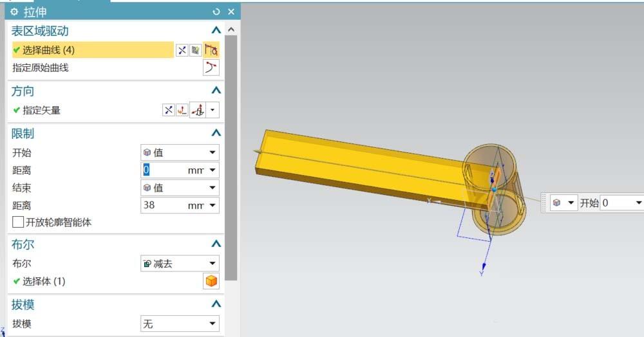Click the cube icon in the floating 开始 box
Screen dimensions: 644x337
[557, 203]
